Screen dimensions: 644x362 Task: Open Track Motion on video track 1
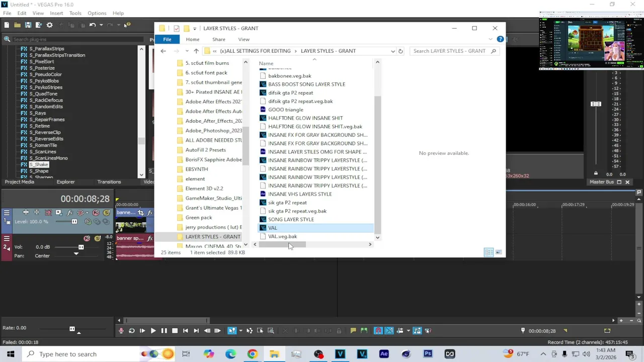[59, 213]
